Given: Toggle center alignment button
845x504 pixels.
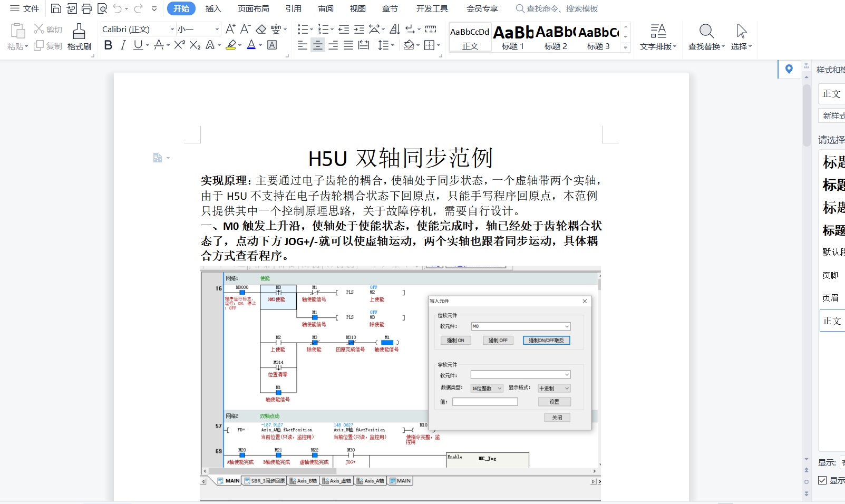Looking at the screenshot, I should click(x=318, y=45).
